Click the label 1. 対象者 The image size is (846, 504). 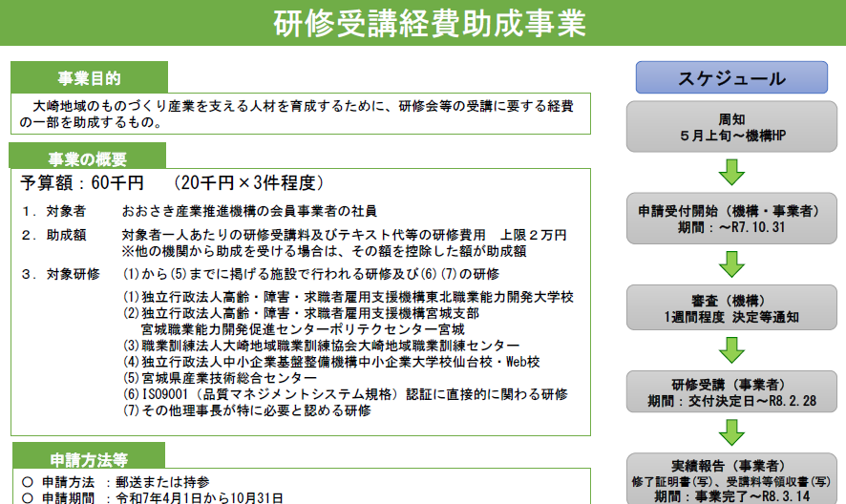click(x=53, y=211)
